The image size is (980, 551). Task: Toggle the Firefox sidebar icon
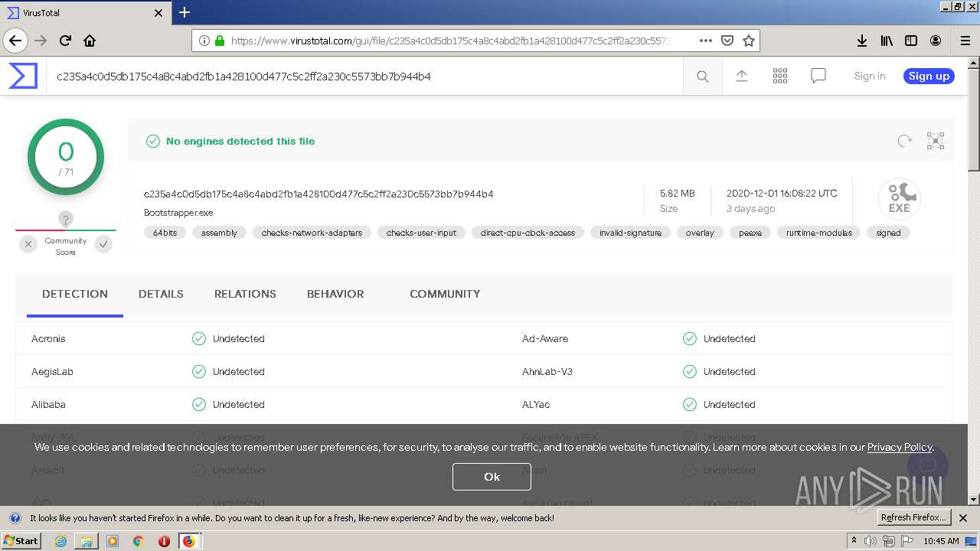(x=911, y=41)
